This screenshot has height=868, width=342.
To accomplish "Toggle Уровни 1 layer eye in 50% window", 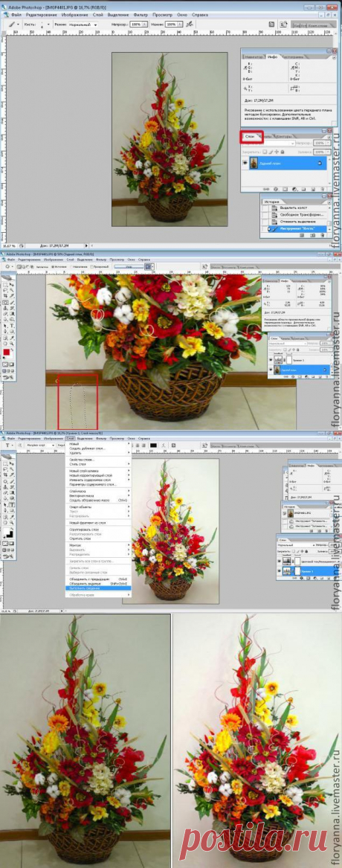I will pos(271,359).
